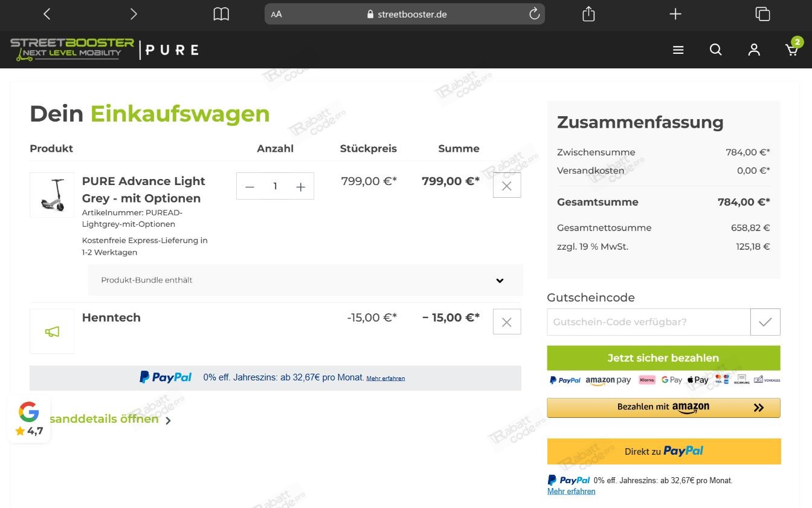Click the Henntech megaphone icon

tap(52, 331)
